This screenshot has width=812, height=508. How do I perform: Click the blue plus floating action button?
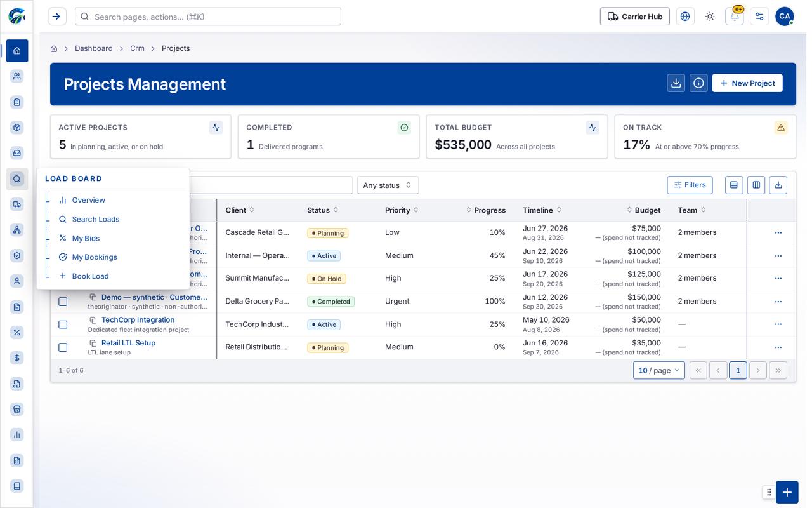[x=787, y=492]
